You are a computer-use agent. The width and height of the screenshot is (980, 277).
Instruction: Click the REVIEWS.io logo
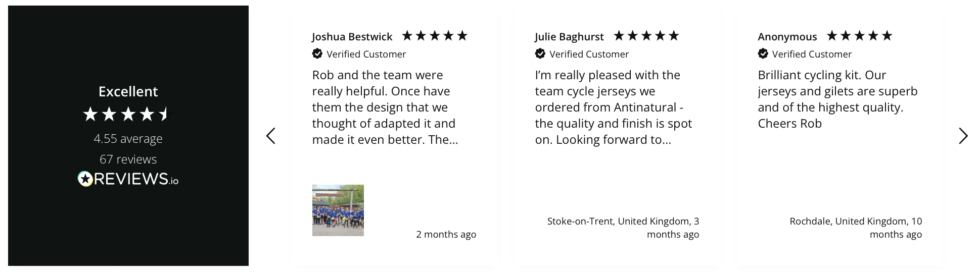click(128, 179)
